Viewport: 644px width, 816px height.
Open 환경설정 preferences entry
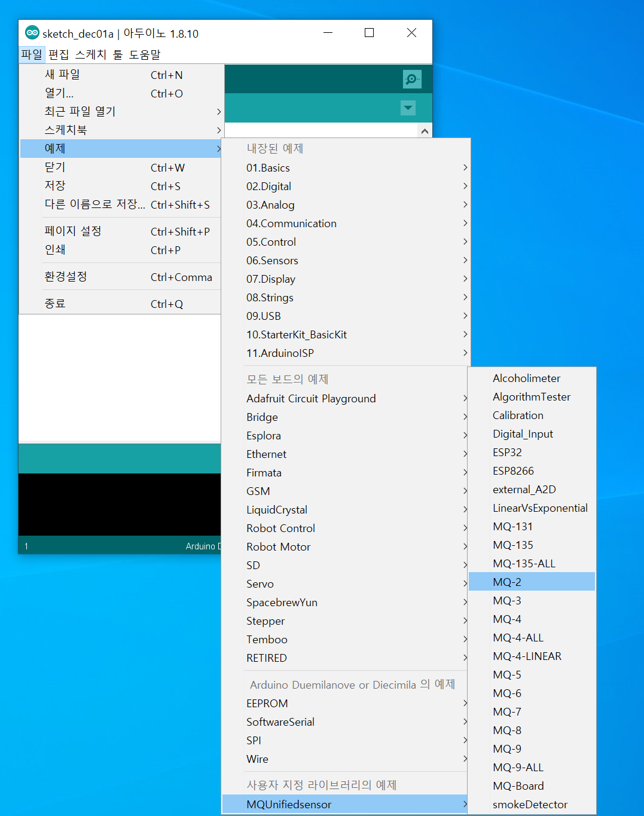tap(121, 277)
